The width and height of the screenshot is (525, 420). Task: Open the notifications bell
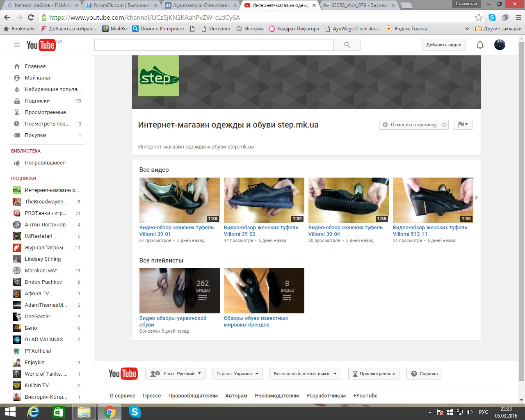tap(480, 45)
